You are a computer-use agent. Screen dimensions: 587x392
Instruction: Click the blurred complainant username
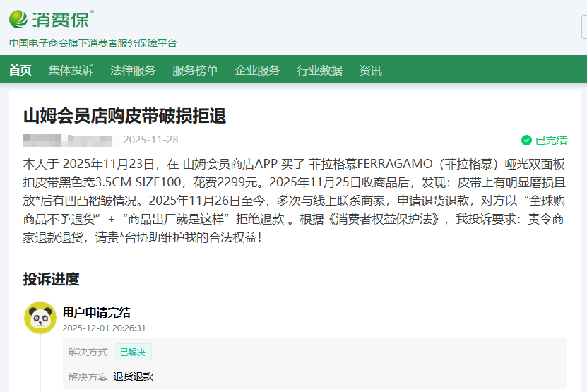[68, 140]
